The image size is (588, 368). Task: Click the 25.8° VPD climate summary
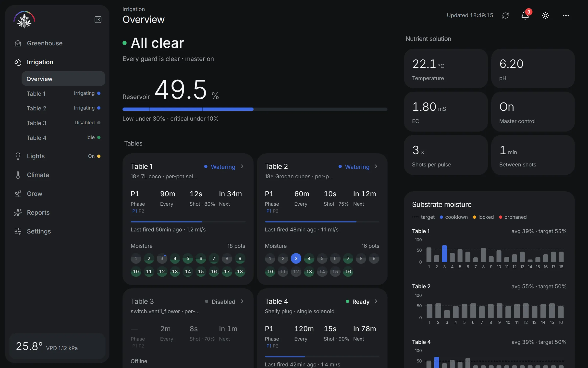(x=57, y=346)
